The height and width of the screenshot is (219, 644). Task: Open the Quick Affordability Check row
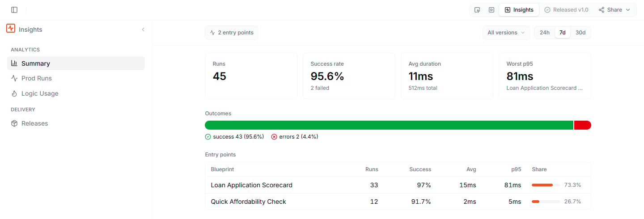coord(398,202)
